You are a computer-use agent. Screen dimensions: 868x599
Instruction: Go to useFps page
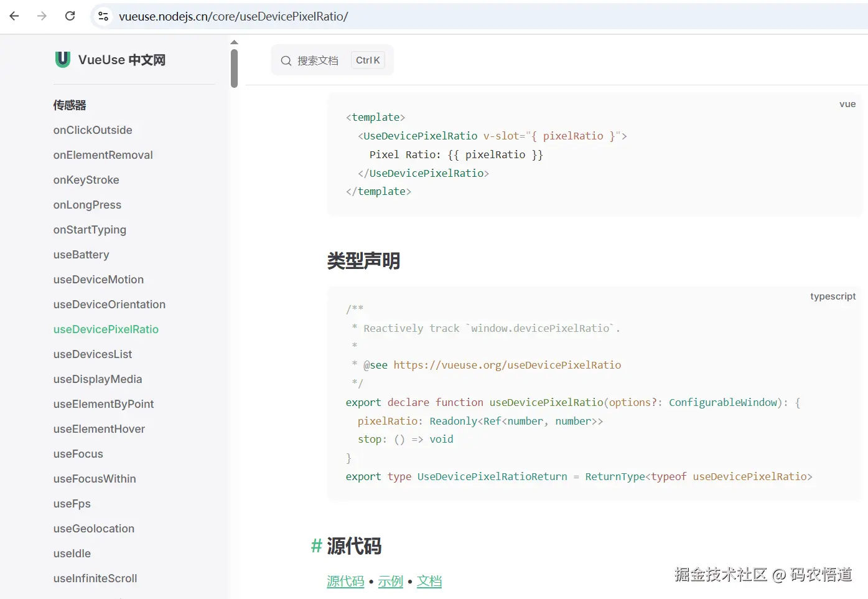[72, 504]
